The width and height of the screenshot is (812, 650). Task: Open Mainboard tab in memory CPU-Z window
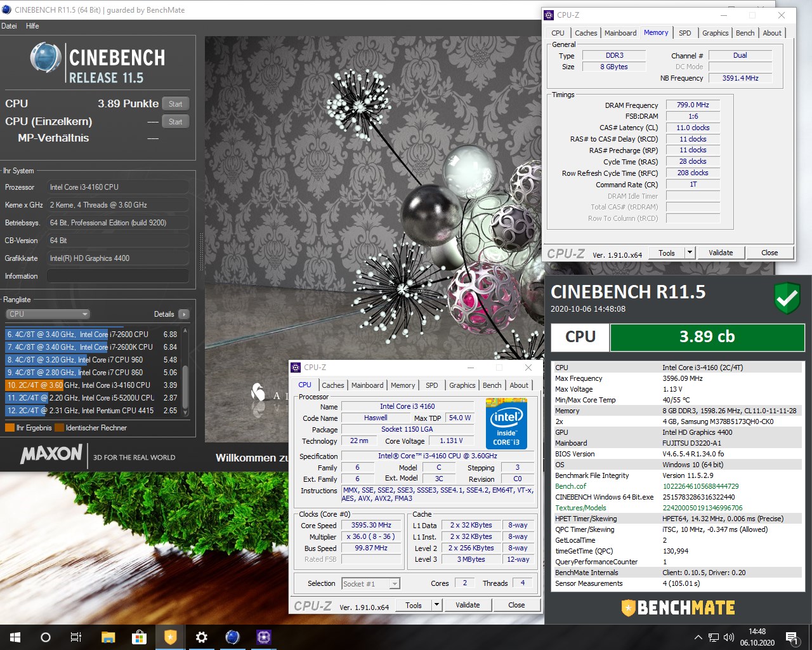point(620,33)
